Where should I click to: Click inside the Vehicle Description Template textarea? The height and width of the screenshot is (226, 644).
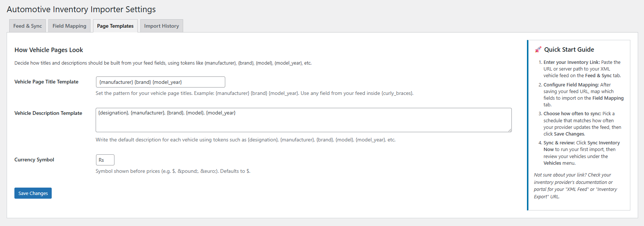pos(303,120)
